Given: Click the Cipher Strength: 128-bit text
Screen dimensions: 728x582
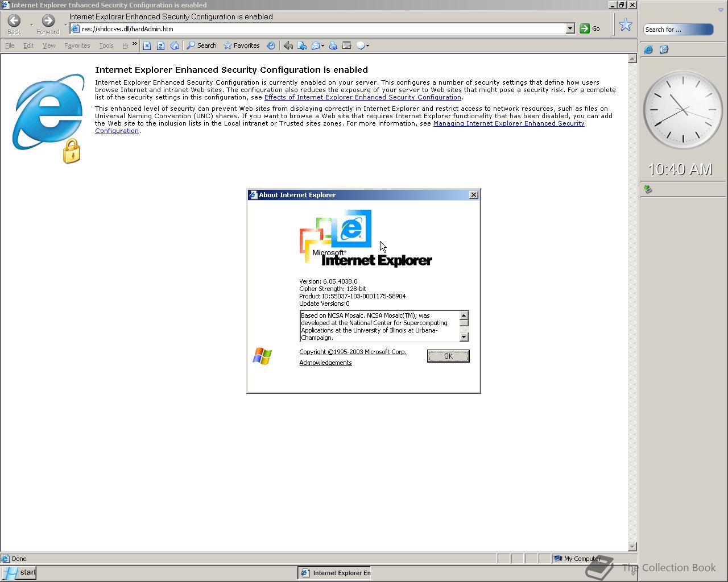Looking at the screenshot, I should [x=332, y=289].
